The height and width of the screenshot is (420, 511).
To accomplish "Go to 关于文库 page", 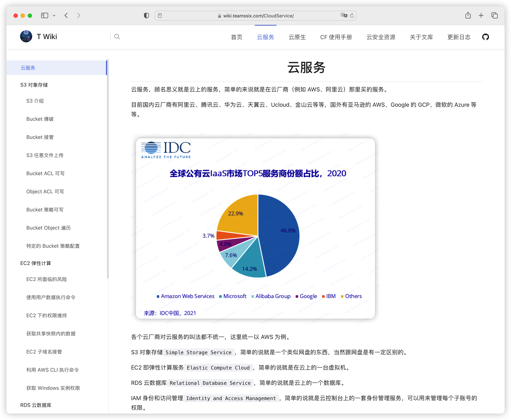I will (421, 37).
